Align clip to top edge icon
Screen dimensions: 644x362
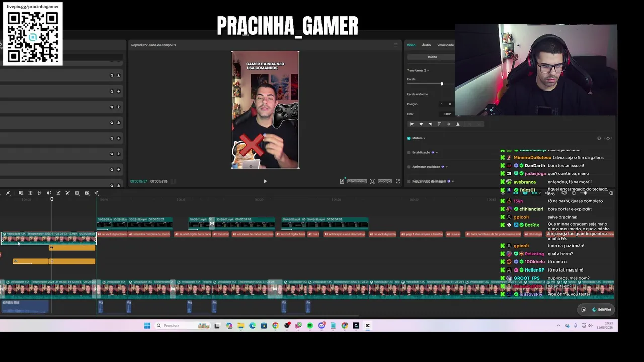(x=439, y=124)
